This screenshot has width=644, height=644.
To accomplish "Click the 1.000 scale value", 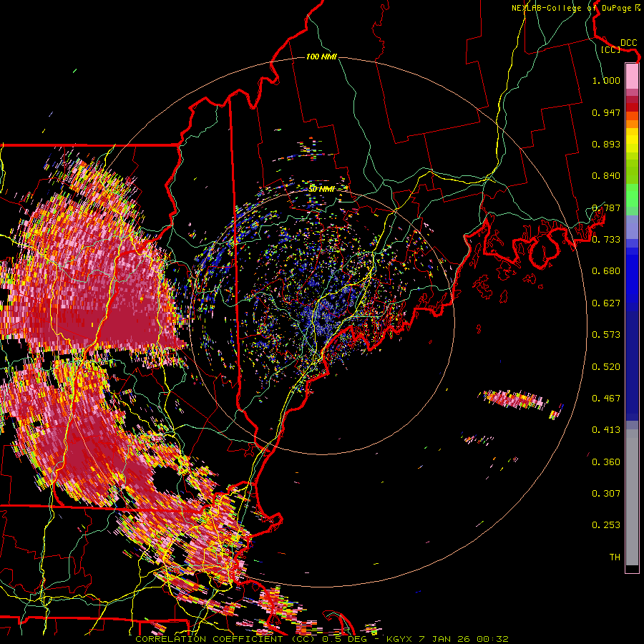I will 606,80.
